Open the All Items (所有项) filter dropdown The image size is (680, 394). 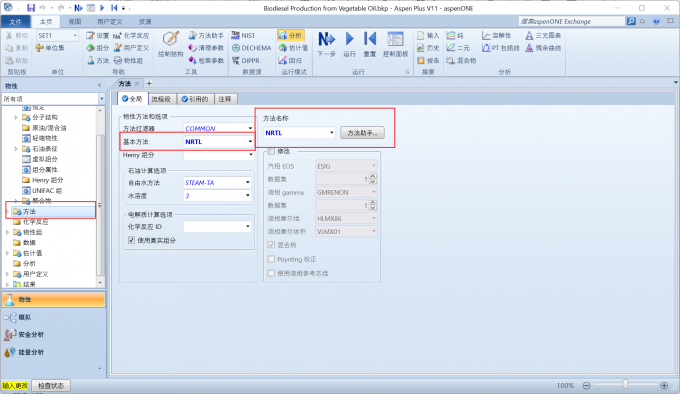click(101, 99)
